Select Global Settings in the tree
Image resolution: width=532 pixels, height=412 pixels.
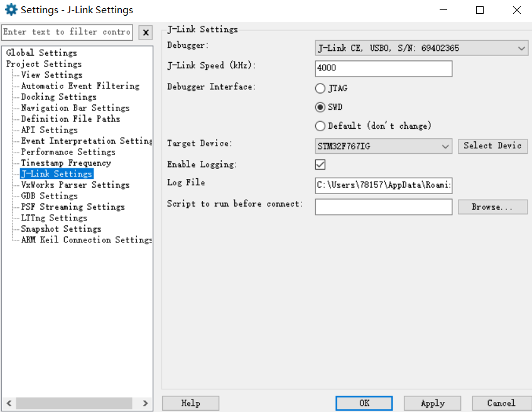(x=41, y=53)
